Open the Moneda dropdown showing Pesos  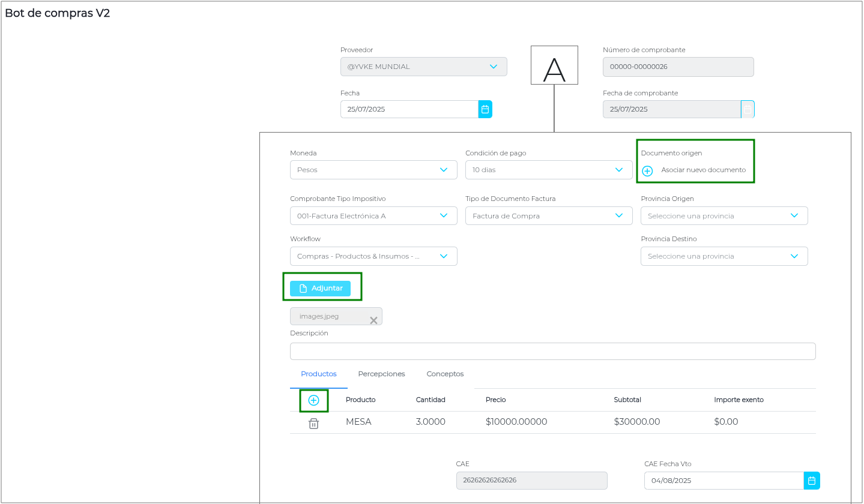(443, 170)
